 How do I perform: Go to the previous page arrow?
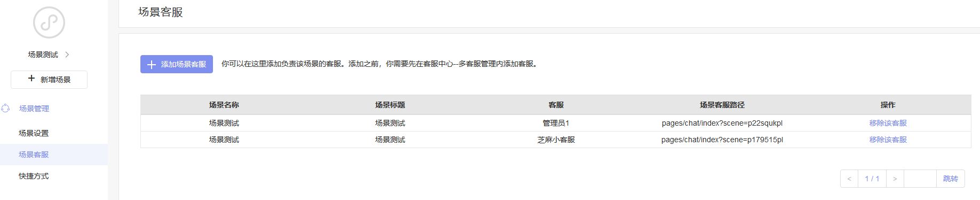[x=849, y=179]
